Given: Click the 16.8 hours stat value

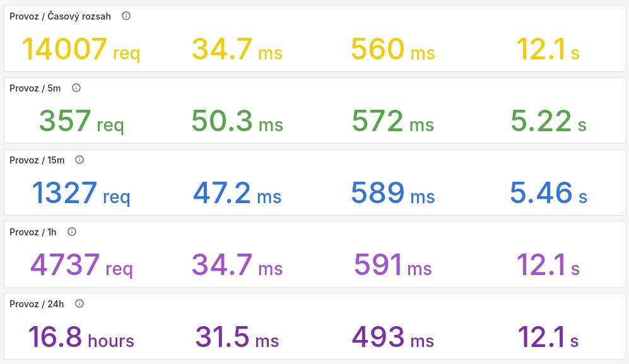Looking at the screenshot, I should tap(81, 337).
